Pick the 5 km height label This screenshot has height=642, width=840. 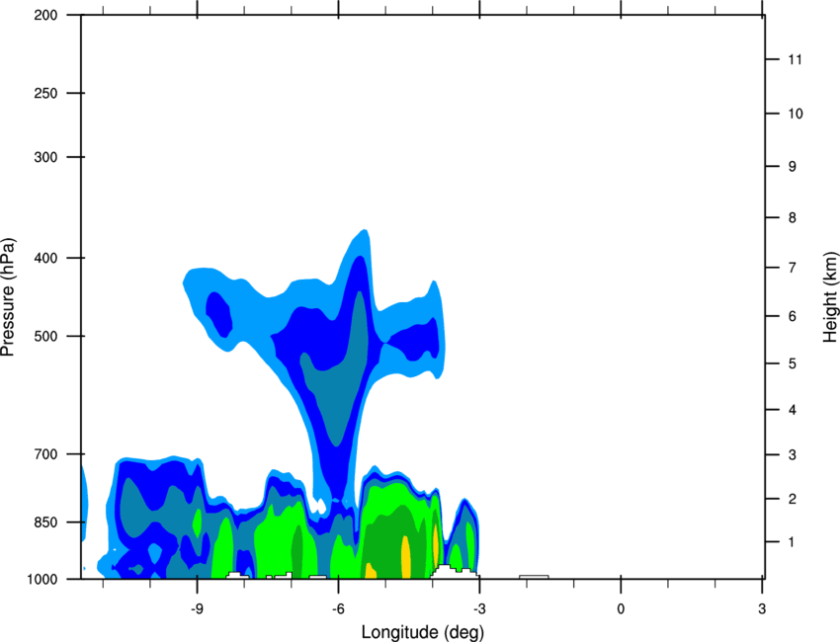pos(792,364)
